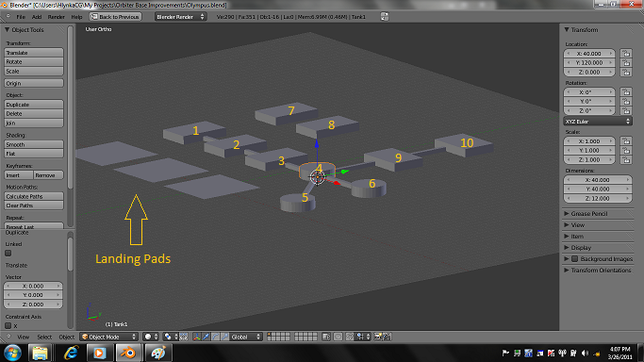Open Windows Explorer folder in taskbar

tap(41, 353)
